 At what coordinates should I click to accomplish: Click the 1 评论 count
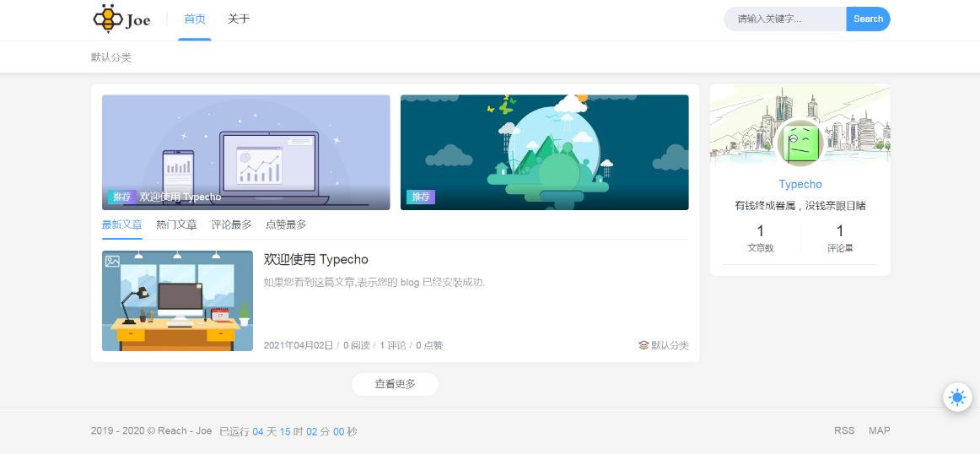[392, 345]
